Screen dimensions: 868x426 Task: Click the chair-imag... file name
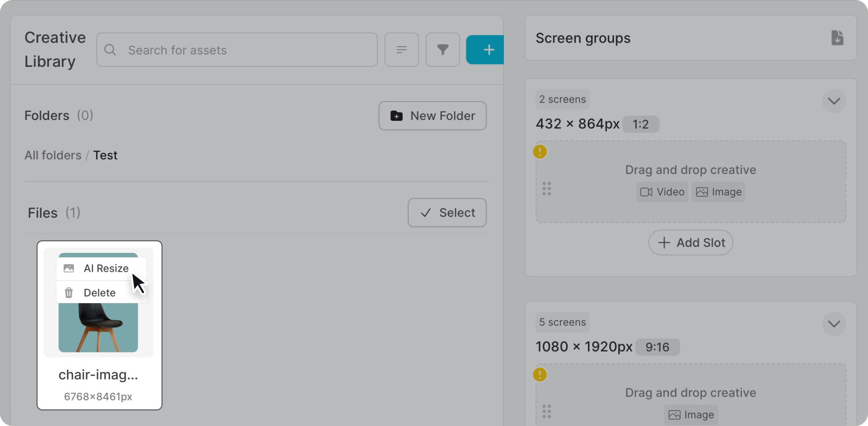pyautogui.click(x=98, y=375)
